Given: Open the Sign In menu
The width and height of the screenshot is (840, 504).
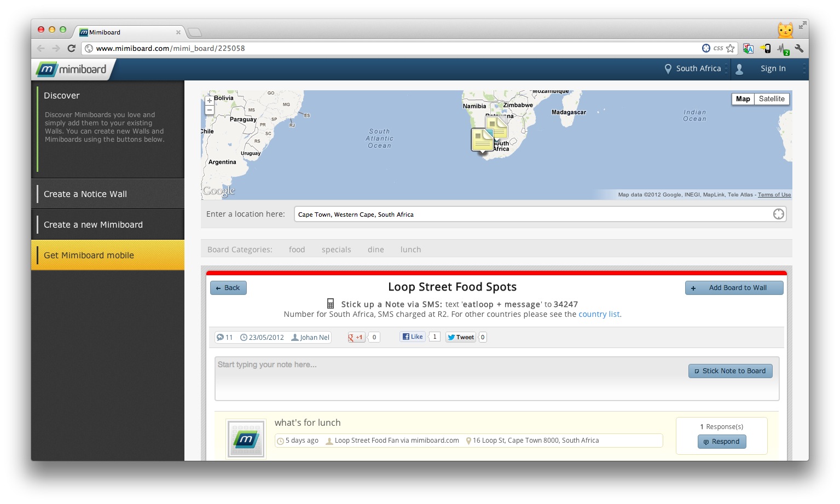Looking at the screenshot, I should [773, 69].
